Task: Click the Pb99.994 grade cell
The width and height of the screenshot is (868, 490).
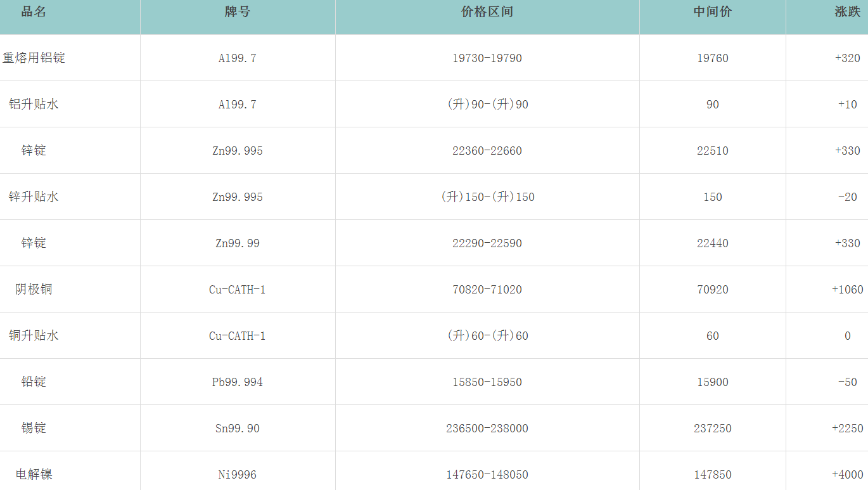Action: tap(238, 382)
